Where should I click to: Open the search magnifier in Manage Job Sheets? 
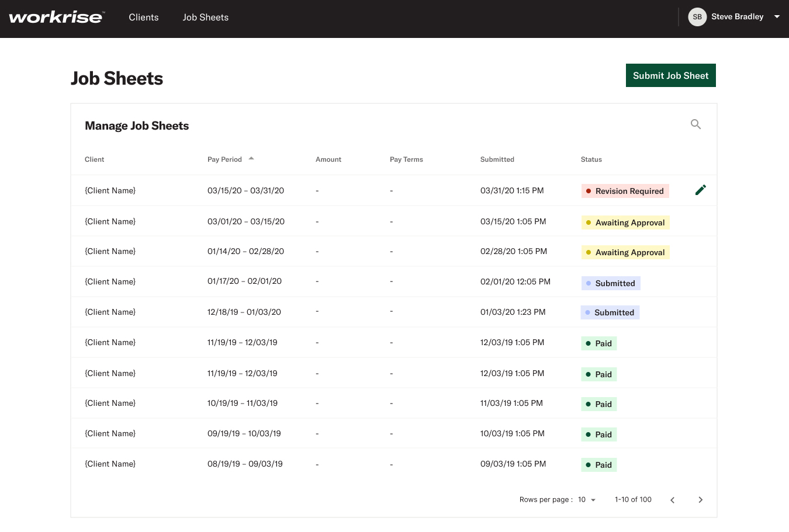point(695,124)
